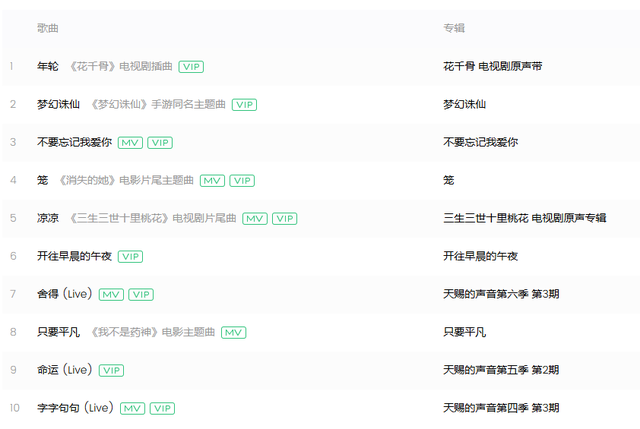Screen dimensions: 640x429
Task: Click the 歌曲 column header
Action: click(x=48, y=28)
